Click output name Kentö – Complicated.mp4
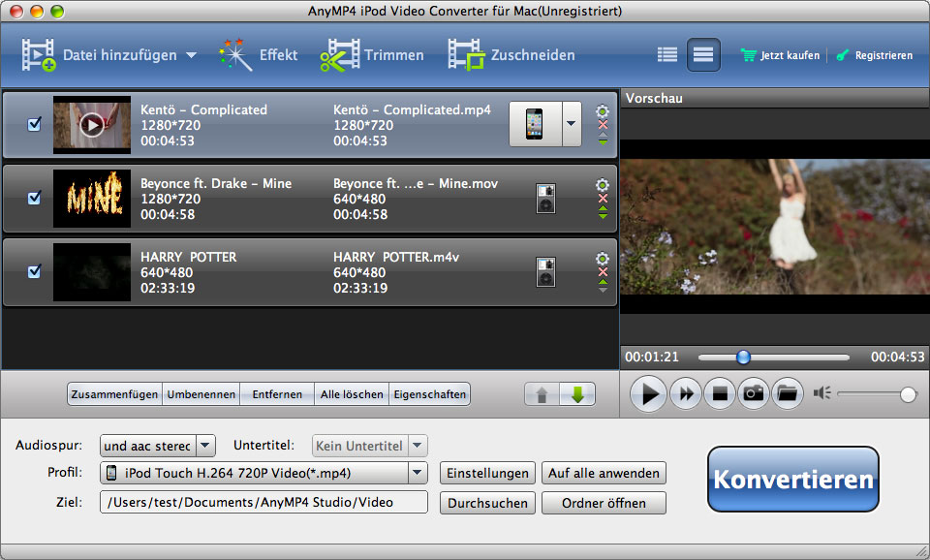Screen dimensions: 930x560 (413, 109)
